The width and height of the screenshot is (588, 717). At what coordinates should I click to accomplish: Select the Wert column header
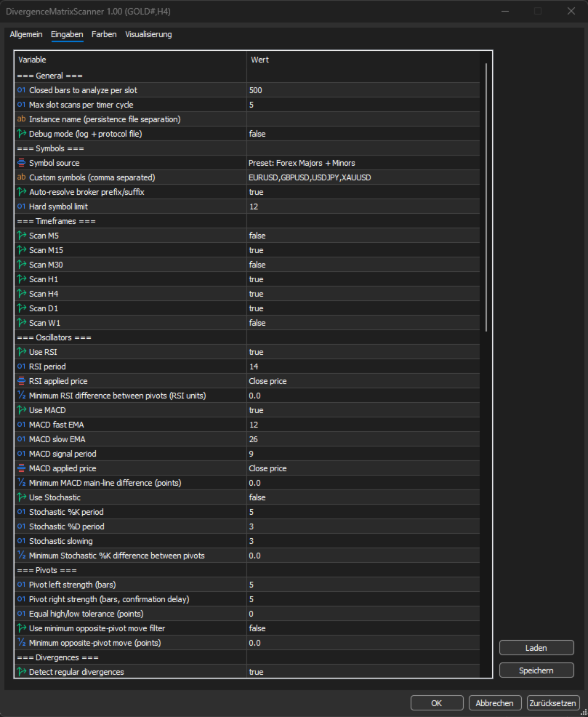[x=363, y=60]
